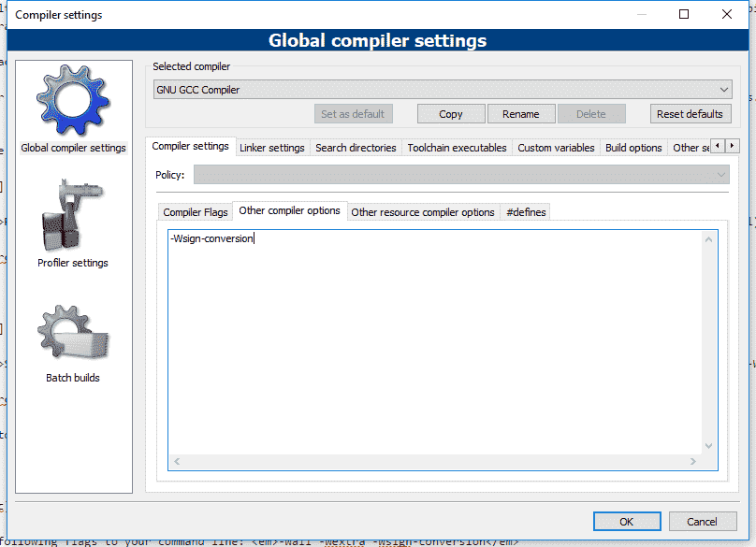The height and width of the screenshot is (547, 756).
Task: Switch to the Linker settings tab
Action: (x=272, y=148)
